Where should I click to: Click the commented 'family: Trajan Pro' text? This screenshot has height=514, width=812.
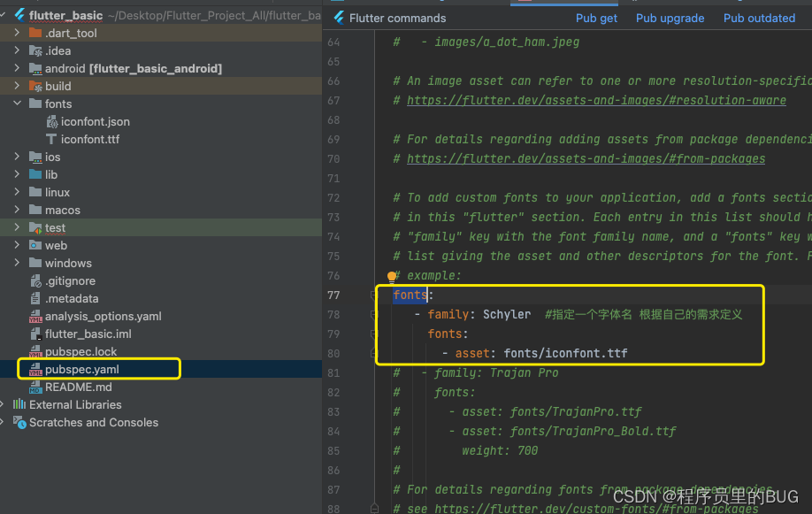tap(496, 373)
